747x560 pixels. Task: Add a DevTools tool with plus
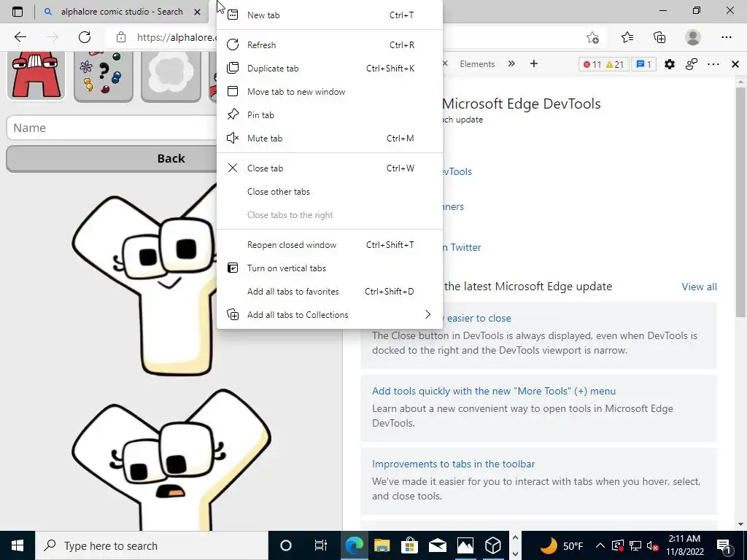click(533, 64)
